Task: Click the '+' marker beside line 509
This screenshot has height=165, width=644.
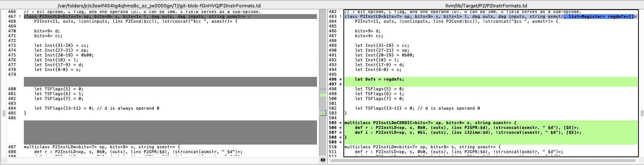Action: (340, 142)
